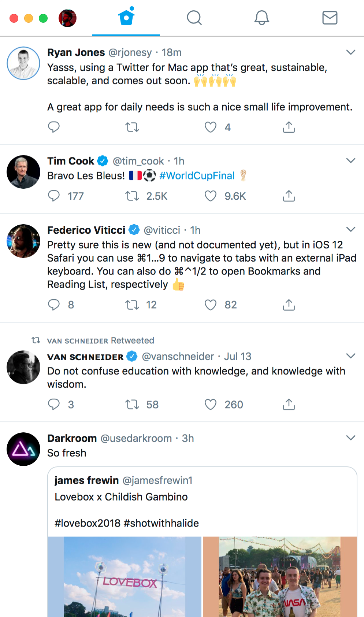The image size is (364, 617).
Task: Retweet Van Schneider's wisdom tweet
Action: pos(132,404)
